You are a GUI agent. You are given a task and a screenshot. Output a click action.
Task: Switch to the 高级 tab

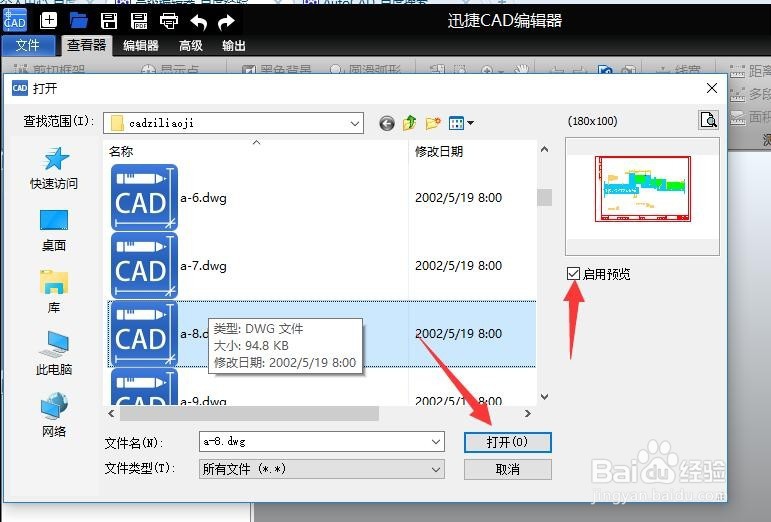pos(191,46)
